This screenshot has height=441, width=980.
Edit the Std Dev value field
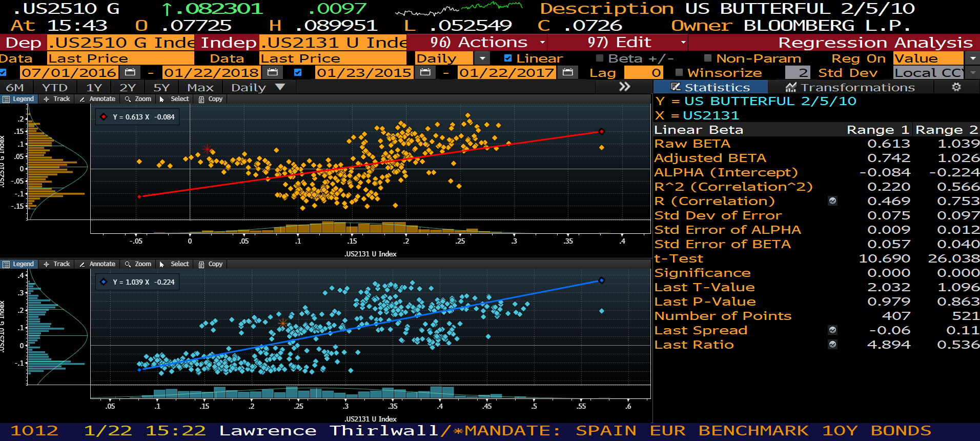tap(798, 73)
